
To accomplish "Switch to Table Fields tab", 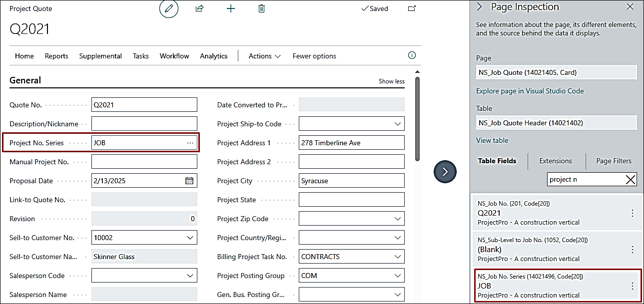I will (x=497, y=161).
